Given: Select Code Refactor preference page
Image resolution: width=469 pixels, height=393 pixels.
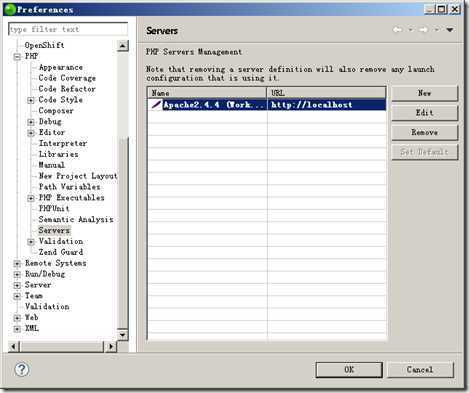Looking at the screenshot, I should (67, 89).
